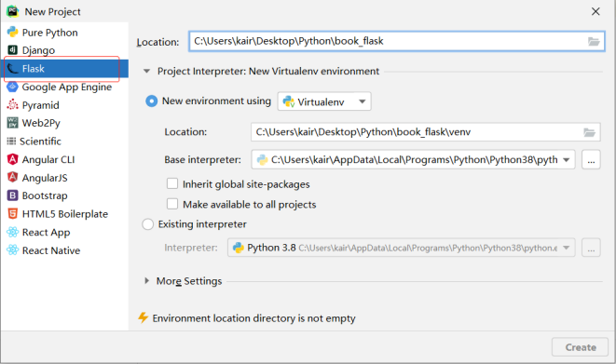The width and height of the screenshot is (616, 364).
Task: Click ellipsis button beside Base interpreter
Action: [591, 159]
